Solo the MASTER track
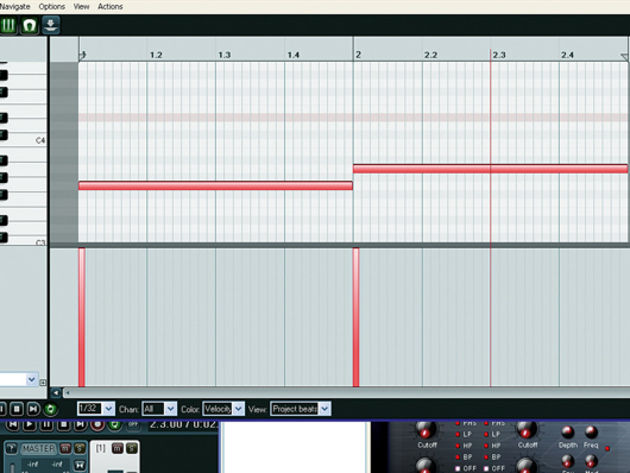Image resolution: width=630 pixels, height=473 pixels. click(x=80, y=448)
